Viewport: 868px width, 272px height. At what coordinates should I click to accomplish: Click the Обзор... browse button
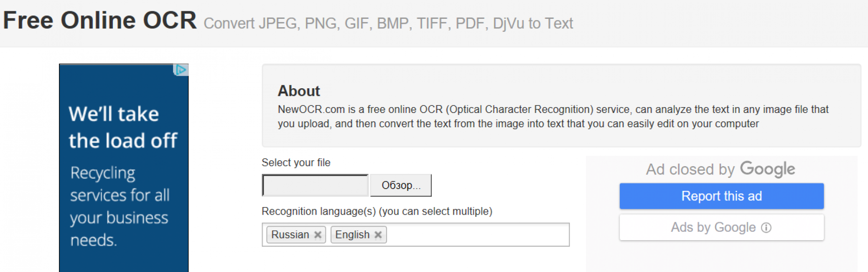click(x=401, y=185)
